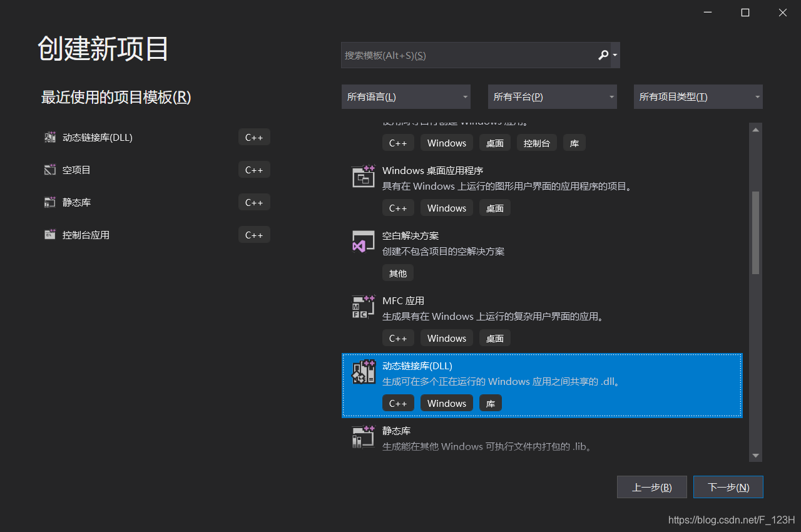This screenshot has width=801, height=532.
Task: Click the C++ tag beside recent 控制台应用
Action: tap(254, 235)
